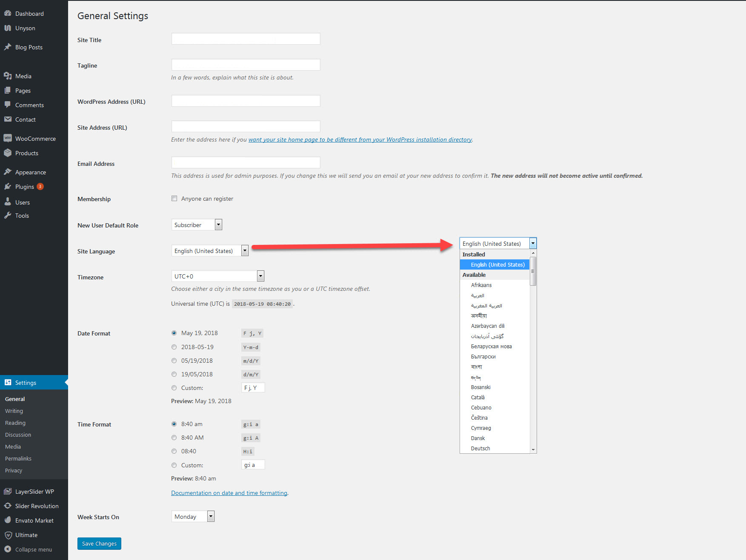Click the Slider Revolution refresh icon
The height and width of the screenshot is (560, 746).
[x=8, y=506]
